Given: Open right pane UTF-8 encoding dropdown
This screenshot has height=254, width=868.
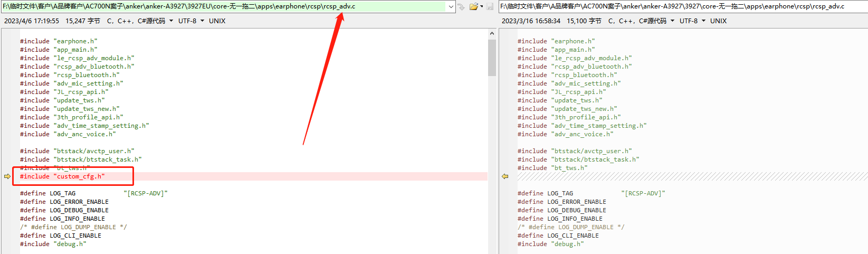Looking at the screenshot, I should [x=693, y=21].
